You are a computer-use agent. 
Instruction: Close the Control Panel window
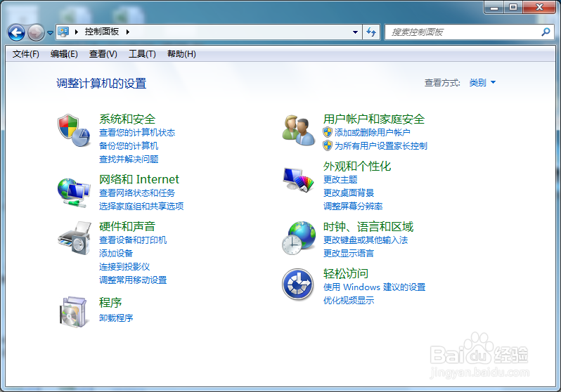click(x=539, y=7)
